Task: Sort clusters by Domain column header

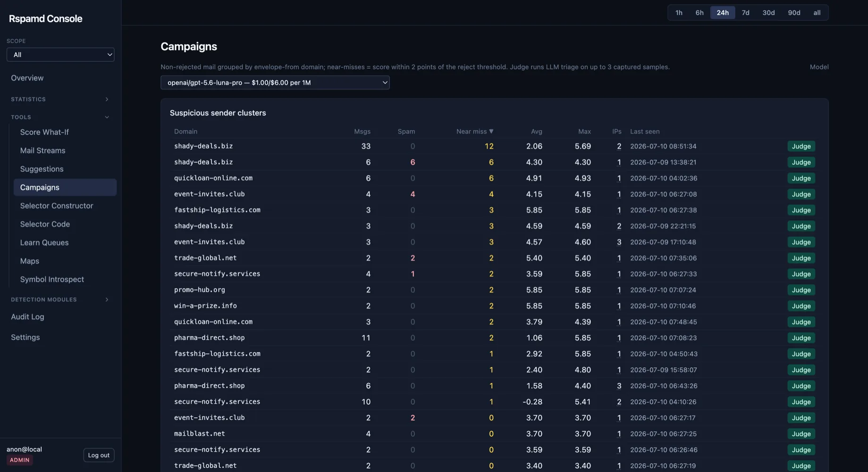Action: [x=185, y=132]
